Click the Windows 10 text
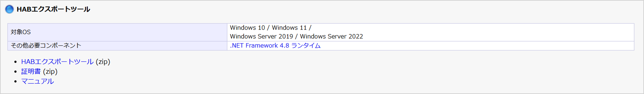This screenshot has height=94, width=644. [x=247, y=28]
